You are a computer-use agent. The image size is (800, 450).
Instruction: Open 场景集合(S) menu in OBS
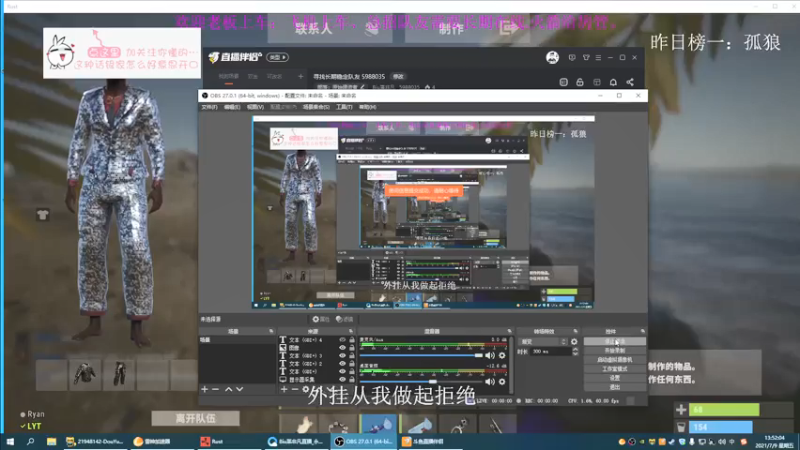pos(316,107)
